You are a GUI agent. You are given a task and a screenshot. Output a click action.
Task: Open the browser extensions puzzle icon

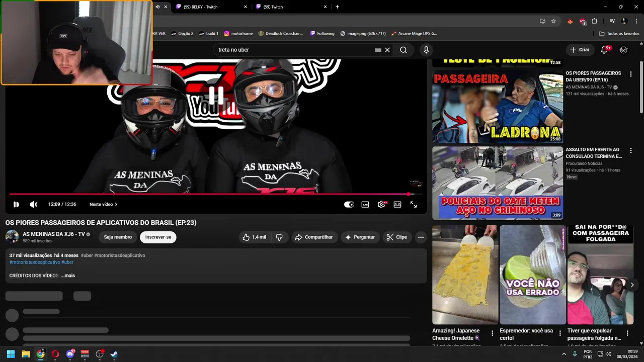595,21
